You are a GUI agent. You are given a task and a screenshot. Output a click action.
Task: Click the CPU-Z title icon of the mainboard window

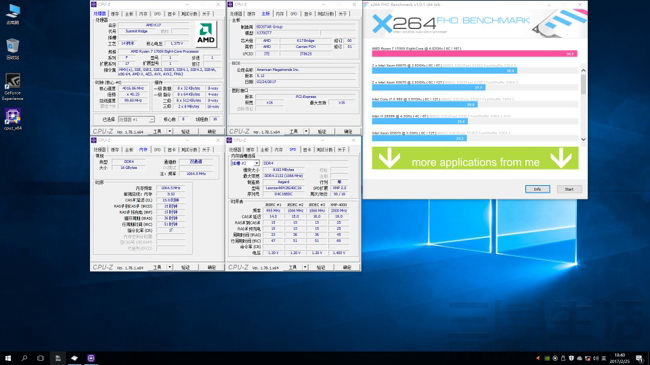pyautogui.click(x=230, y=4)
